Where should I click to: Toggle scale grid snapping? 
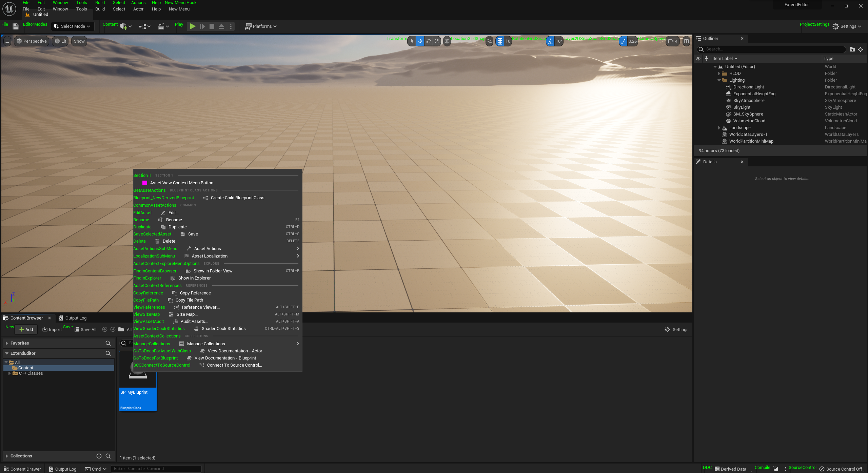click(623, 41)
